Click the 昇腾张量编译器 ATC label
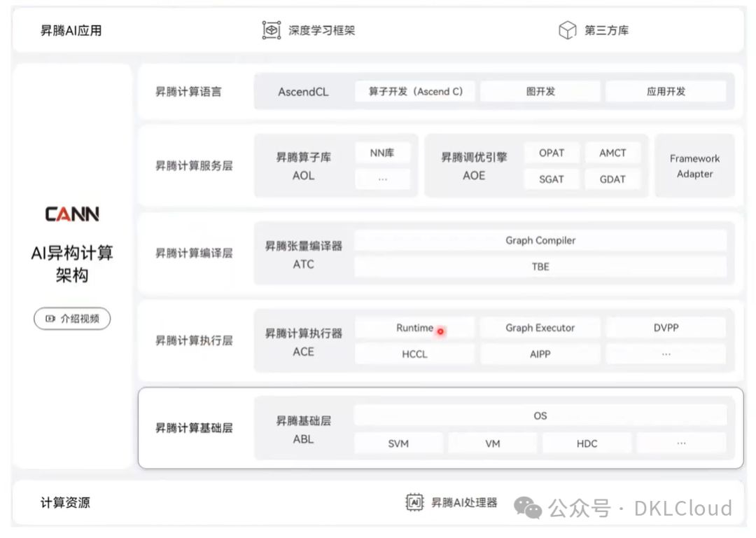Screen dimensions: 756x538 point(303,255)
